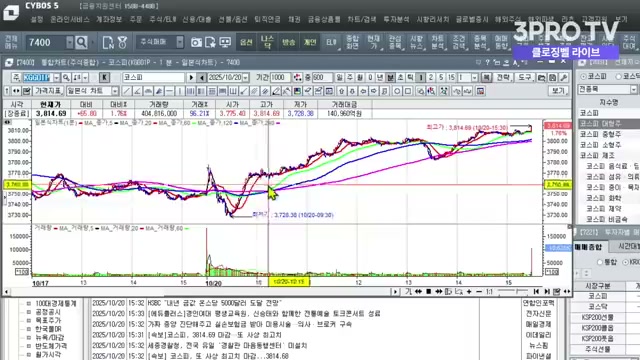
Task: Select the horizontal line drawing tool
Action: pos(169,91)
